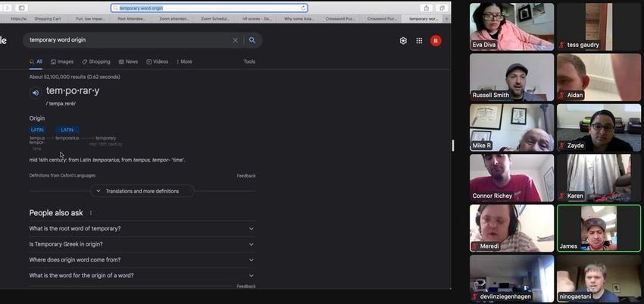Expand 'Where does origin word come from?'
The image size is (644, 304).
click(x=142, y=259)
